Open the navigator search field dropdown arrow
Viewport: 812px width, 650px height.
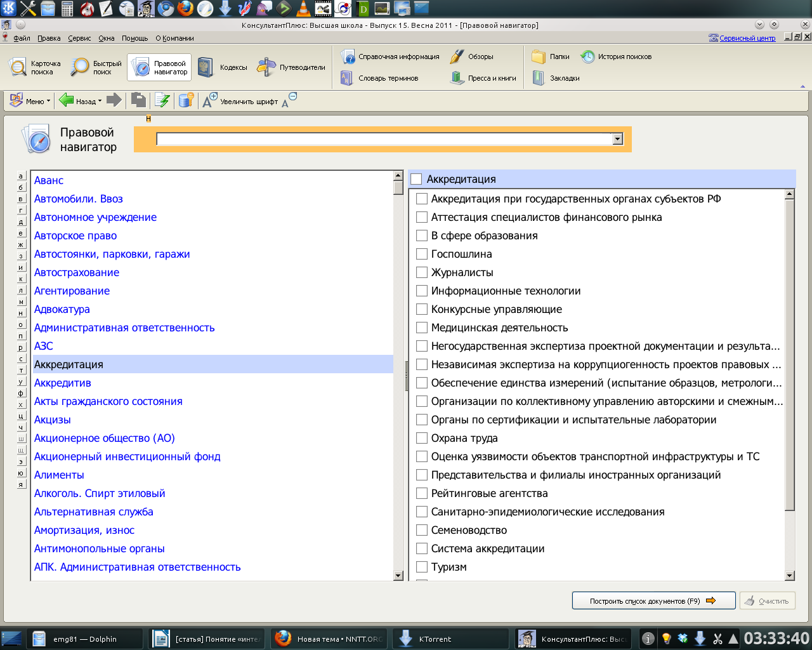[x=618, y=139]
